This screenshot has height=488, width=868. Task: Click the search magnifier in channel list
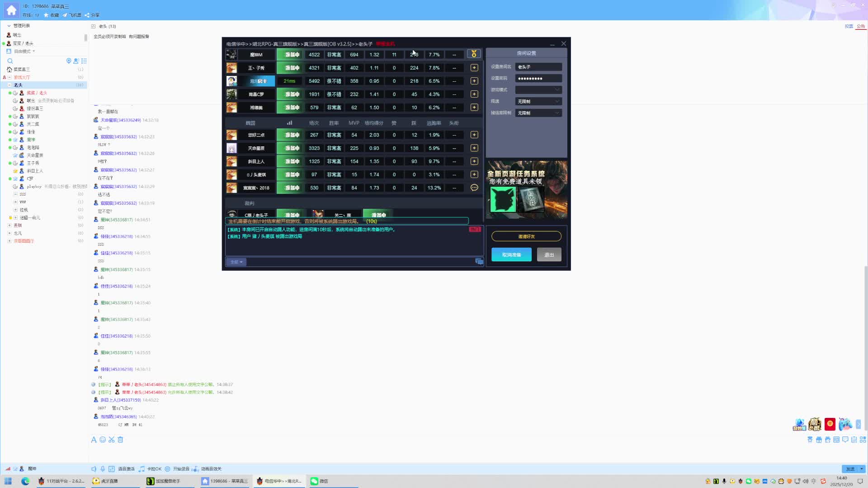click(x=10, y=61)
